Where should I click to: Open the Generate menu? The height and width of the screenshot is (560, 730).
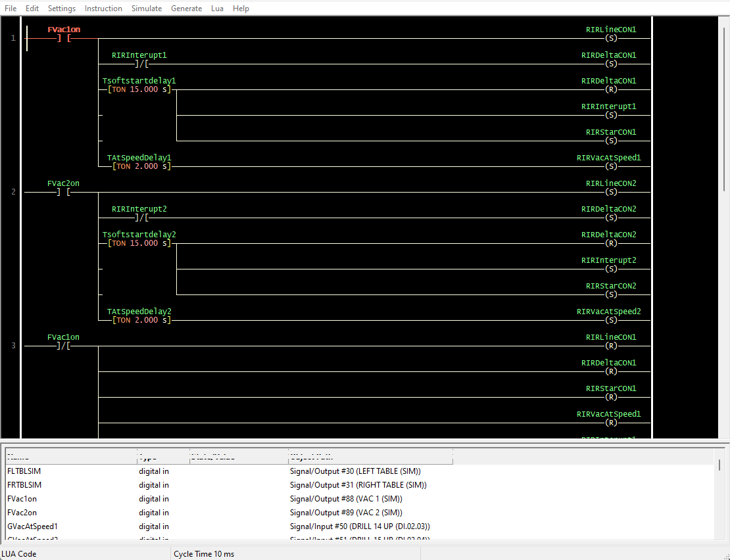click(x=186, y=9)
